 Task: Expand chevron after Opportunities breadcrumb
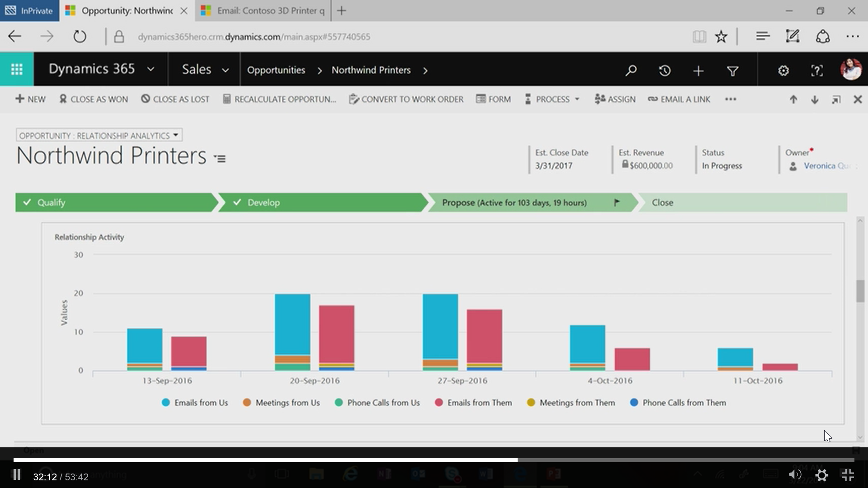coord(320,70)
